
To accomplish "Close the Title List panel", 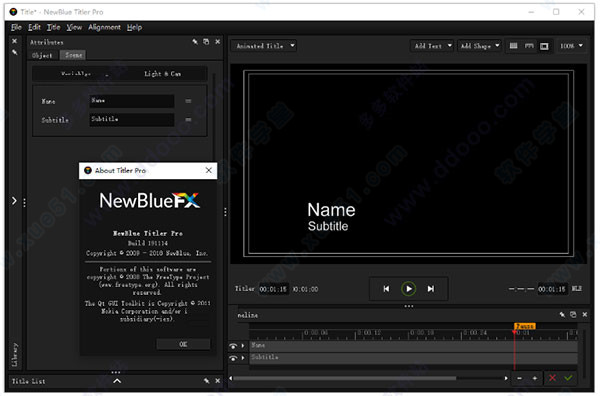I will coord(217,381).
